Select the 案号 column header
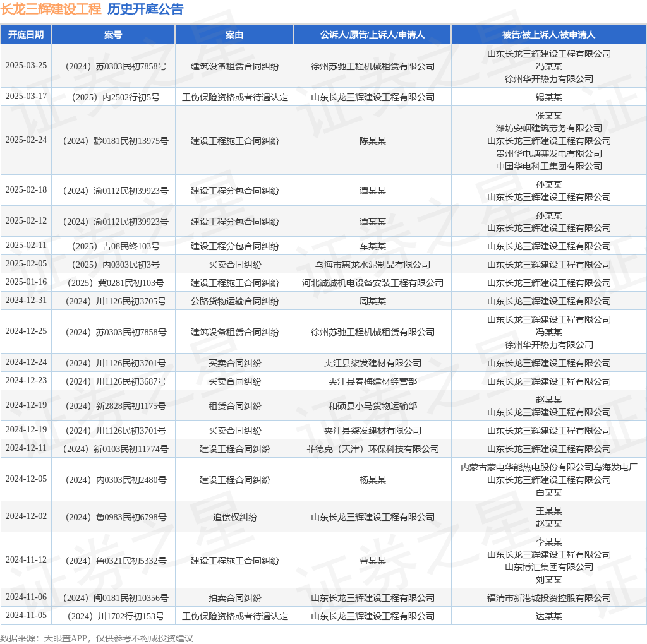This screenshot has height=644, width=647. pyautogui.click(x=113, y=35)
